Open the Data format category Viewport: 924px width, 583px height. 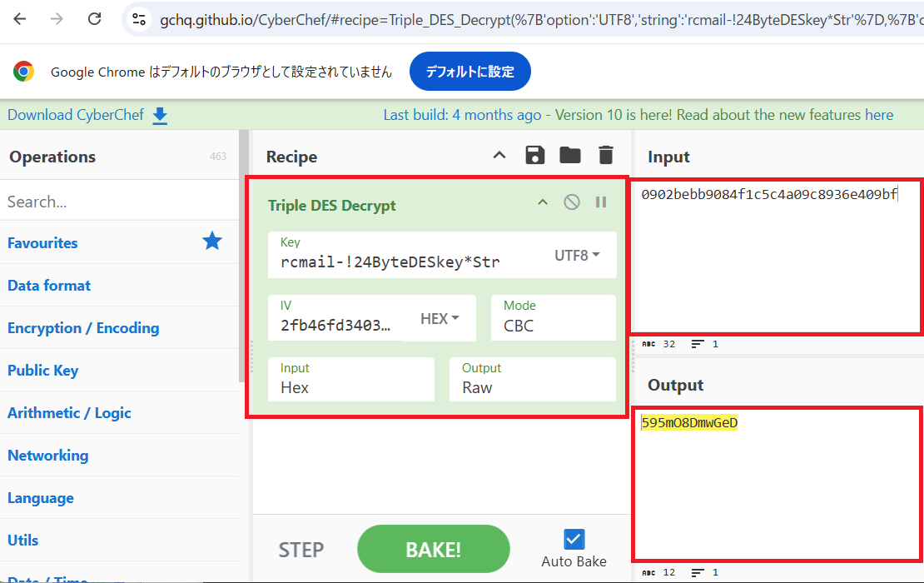point(49,286)
